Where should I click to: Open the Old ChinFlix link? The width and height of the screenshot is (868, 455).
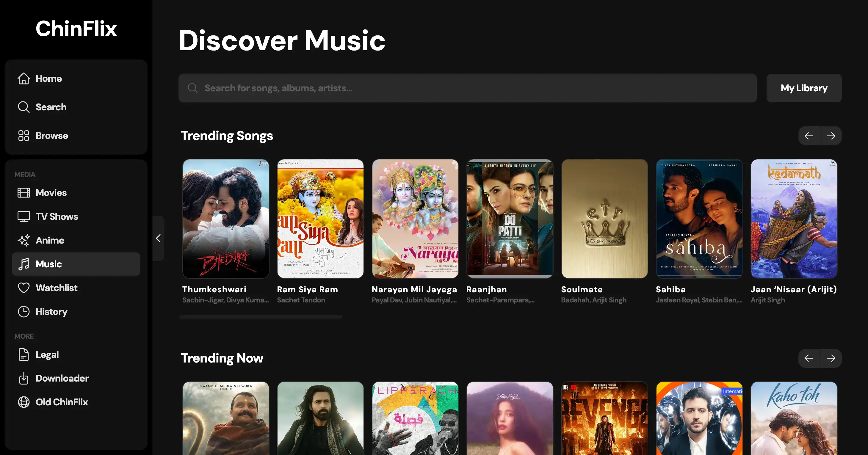pos(76,402)
